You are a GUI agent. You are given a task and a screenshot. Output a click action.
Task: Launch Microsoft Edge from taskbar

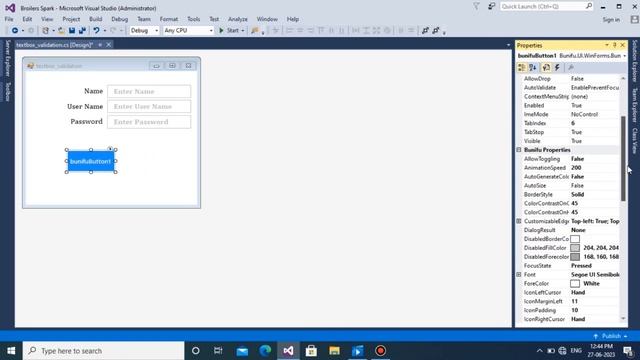click(265, 351)
